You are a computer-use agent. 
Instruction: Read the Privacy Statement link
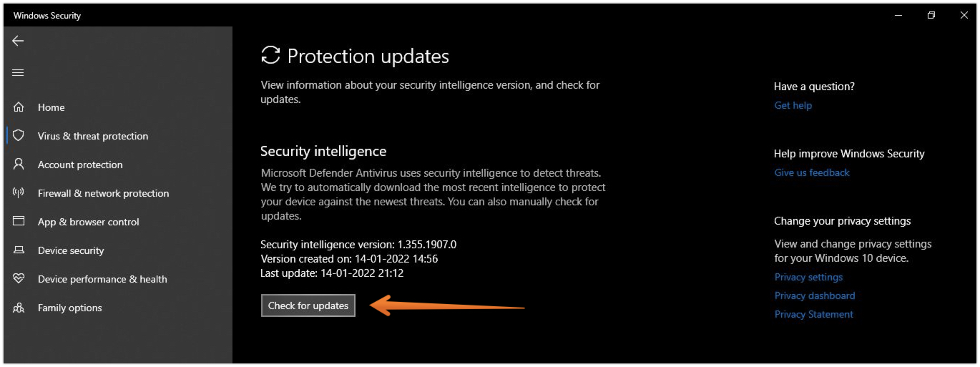tap(813, 314)
